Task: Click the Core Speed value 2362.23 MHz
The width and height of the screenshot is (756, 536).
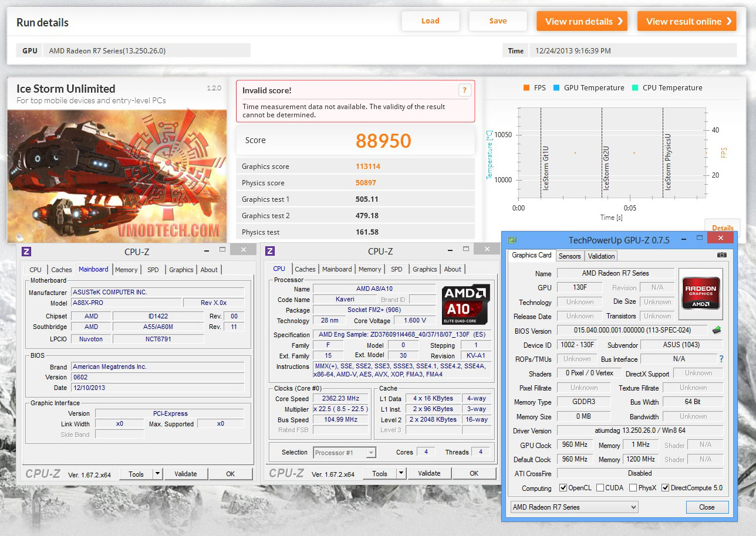Action: [340, 399]
